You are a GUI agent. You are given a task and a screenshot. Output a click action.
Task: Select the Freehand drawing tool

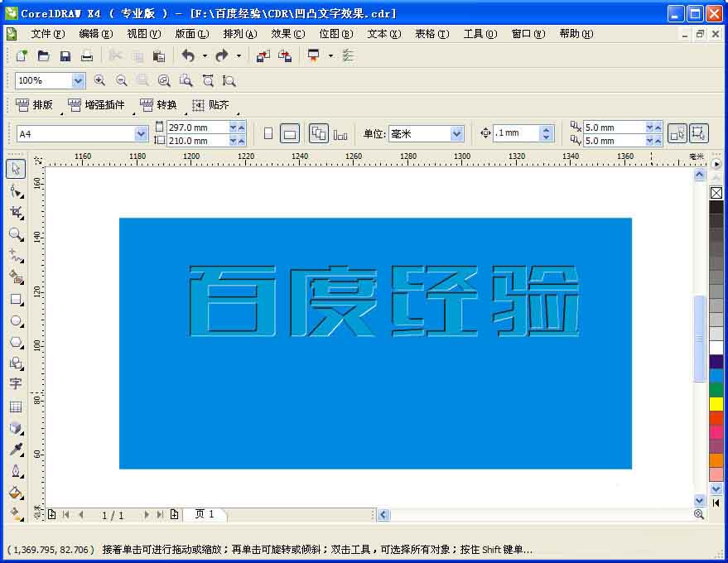coord(17,256)
